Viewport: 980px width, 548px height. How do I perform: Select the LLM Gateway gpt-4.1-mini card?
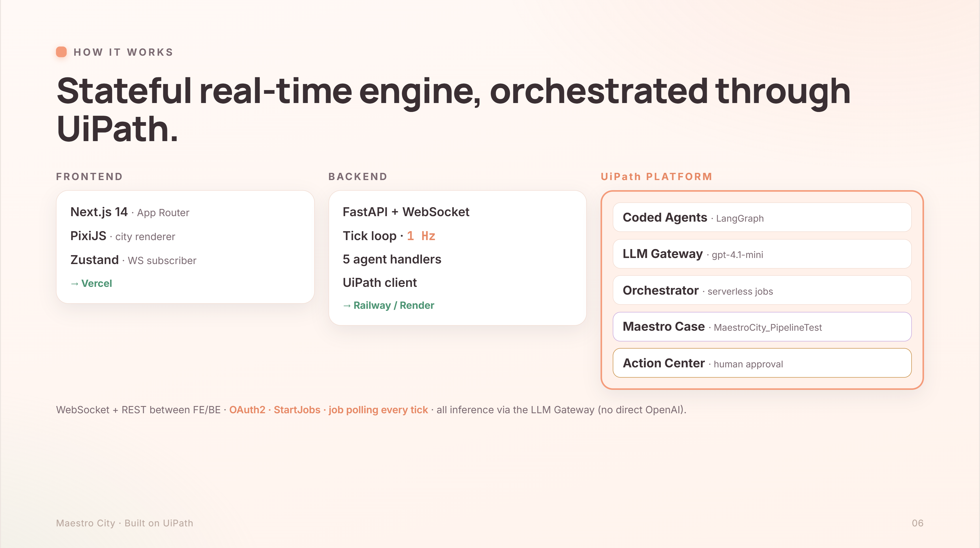pyautogui.click(x=762, y=254)
